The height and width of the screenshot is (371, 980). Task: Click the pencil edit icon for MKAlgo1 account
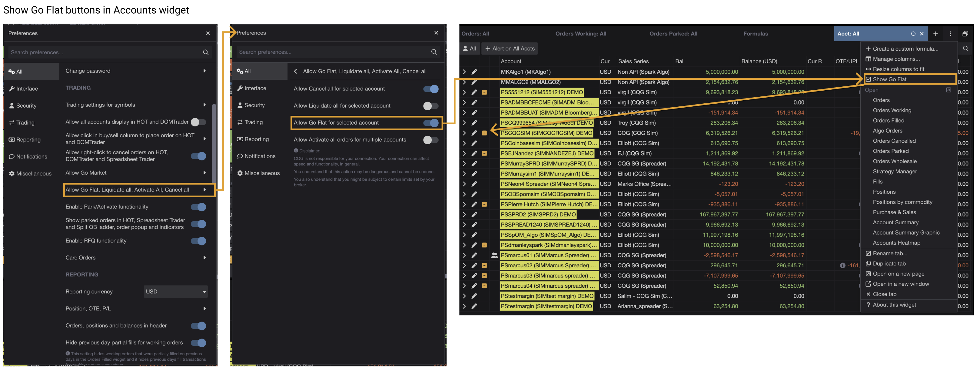pyautogui.click(x=474, y=72)
